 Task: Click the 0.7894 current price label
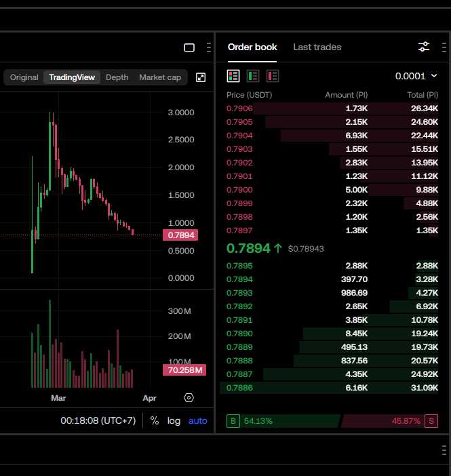pyautogui.click(x=180, y=235)
